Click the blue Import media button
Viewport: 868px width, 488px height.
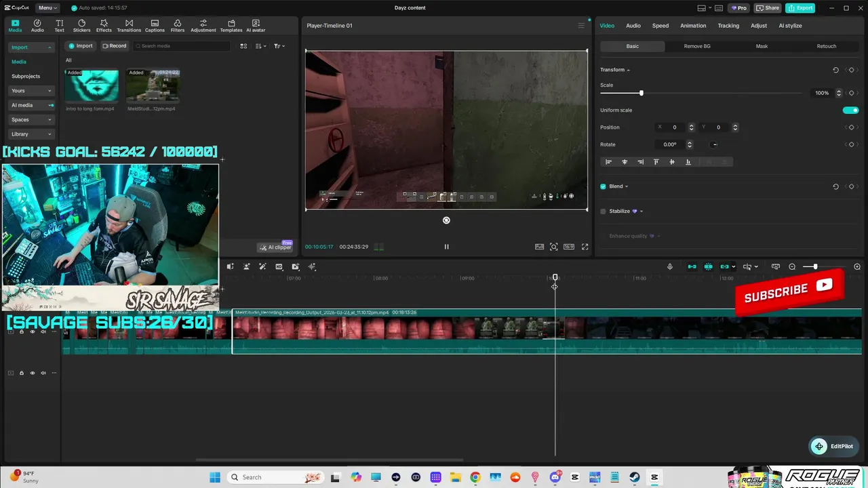[80, 46]
